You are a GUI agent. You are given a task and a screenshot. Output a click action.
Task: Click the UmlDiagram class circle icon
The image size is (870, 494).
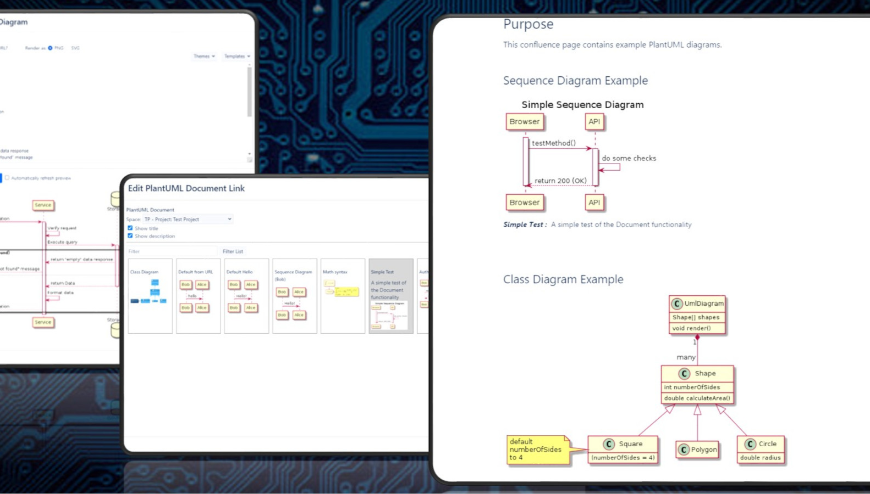pyautogui.click(x=677, y=304)
